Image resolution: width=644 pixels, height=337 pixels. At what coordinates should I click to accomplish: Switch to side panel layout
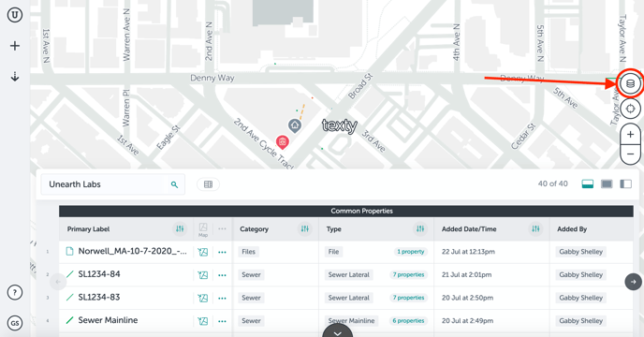coord(625,184)
